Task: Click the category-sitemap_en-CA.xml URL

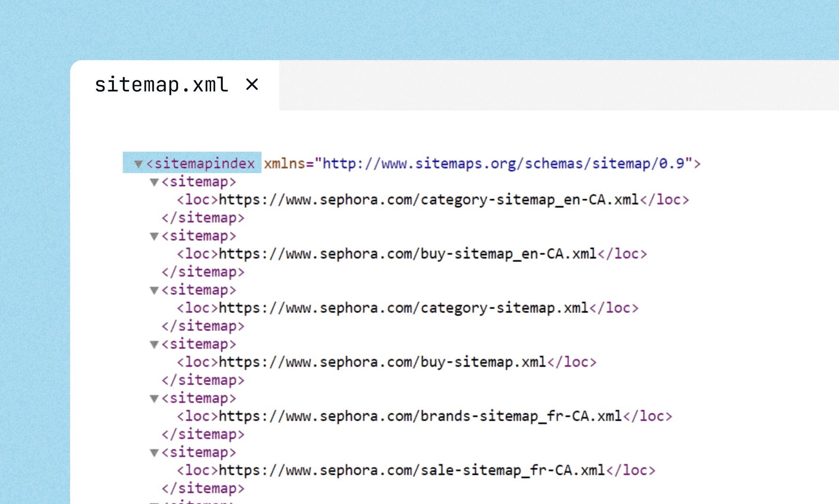Action: click(x=428, y=200)
